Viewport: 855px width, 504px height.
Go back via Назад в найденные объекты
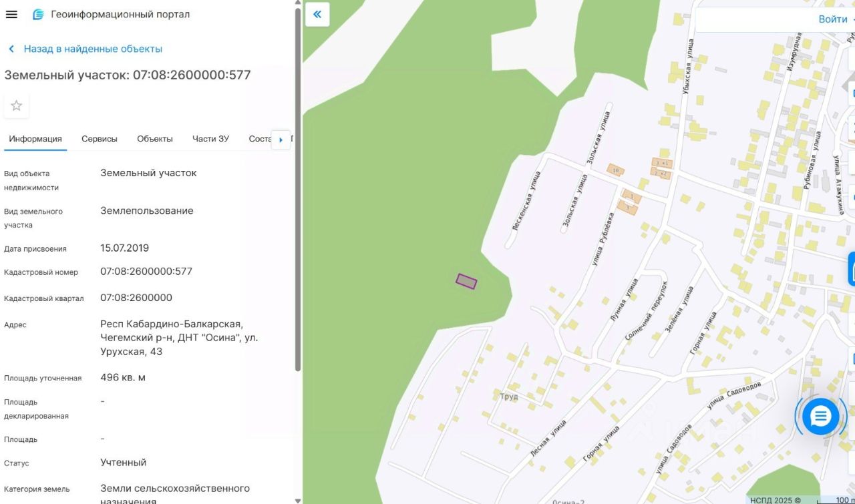tap(93, 49)
